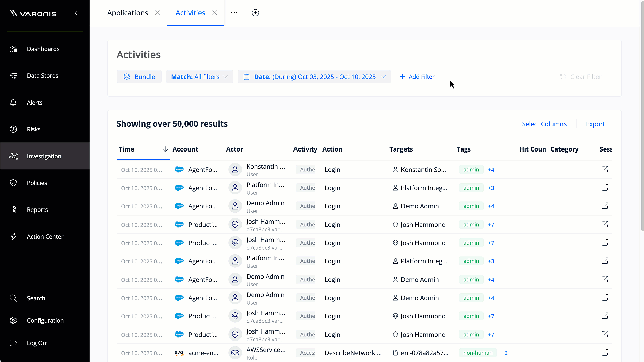644x362 pixels.
Task: Click the Configuration gear icon
Action: [x=13, y=321]
